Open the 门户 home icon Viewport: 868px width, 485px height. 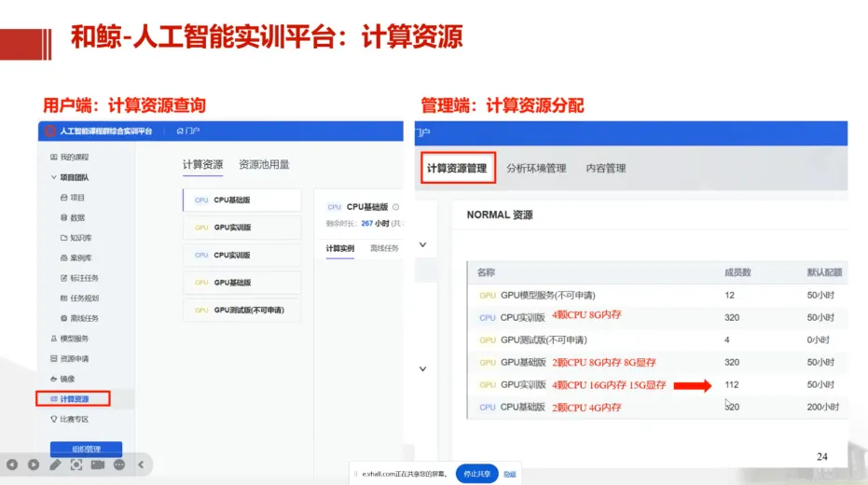point(180,132)
